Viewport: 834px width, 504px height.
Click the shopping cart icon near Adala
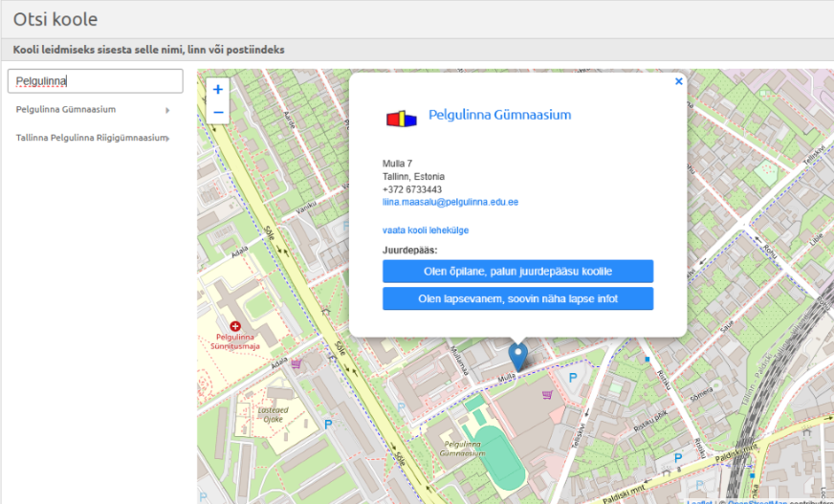pos(296,363)
